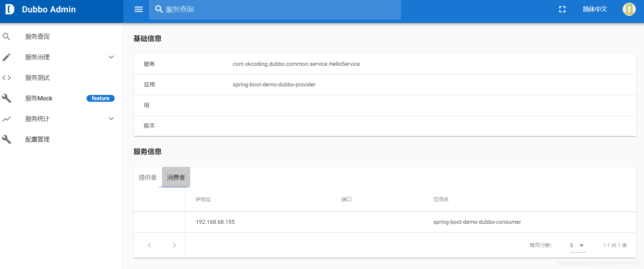Viewport: 644px width, 269px height.
Task: Click the 基础信息 heading
Action: coord(148,38)
